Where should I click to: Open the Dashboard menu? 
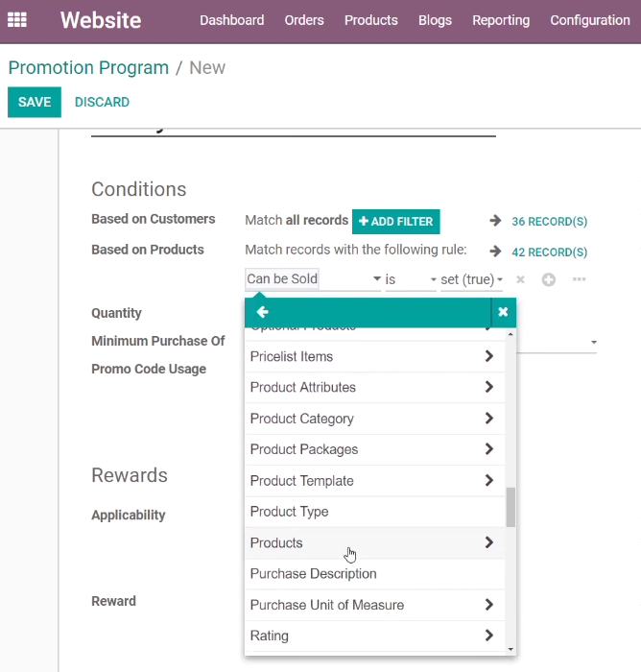pos(232,20)
